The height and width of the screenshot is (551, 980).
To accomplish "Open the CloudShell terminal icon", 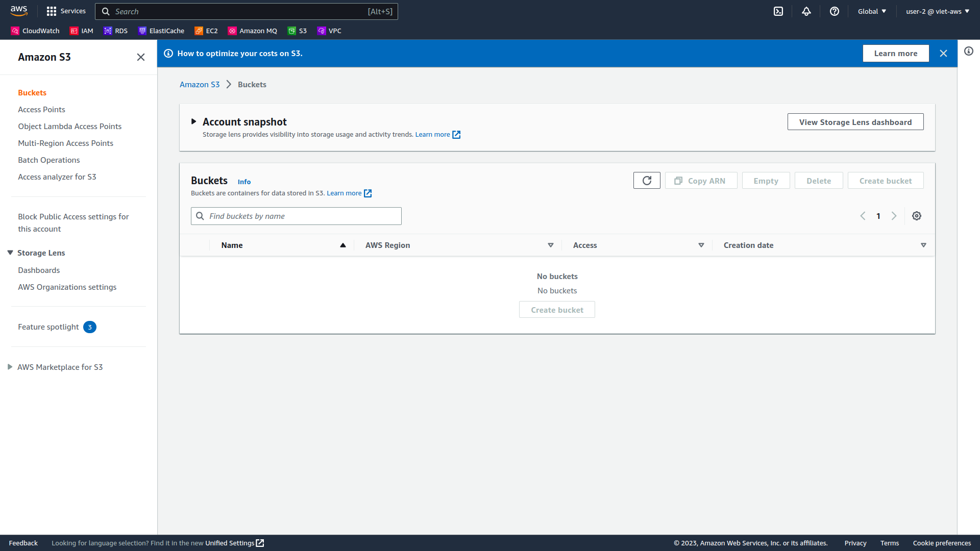I will 778,11.
